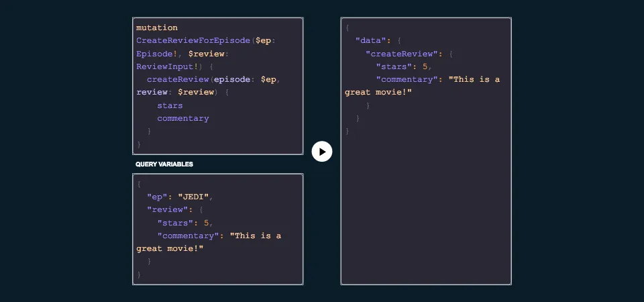Click the "JEDI" value in variables editor
This screenshot has width=644, height=302.
193,197
